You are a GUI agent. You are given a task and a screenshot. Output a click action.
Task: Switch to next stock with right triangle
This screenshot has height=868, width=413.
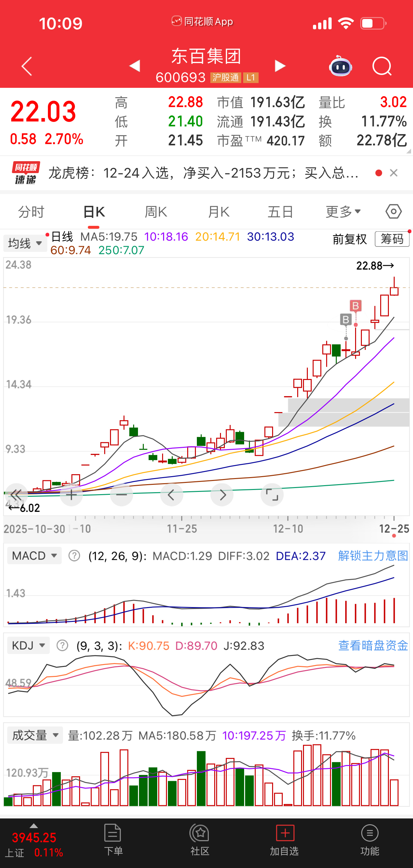point(280,66)
